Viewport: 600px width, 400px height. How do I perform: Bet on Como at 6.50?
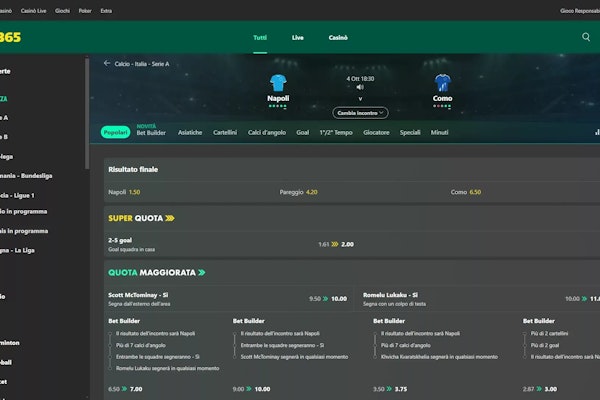pyautogui.click(x=466, y=192)
